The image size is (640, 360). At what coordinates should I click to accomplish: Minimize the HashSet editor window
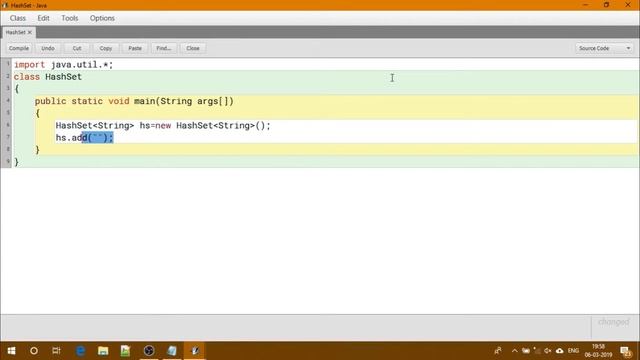tap(585, 5)
